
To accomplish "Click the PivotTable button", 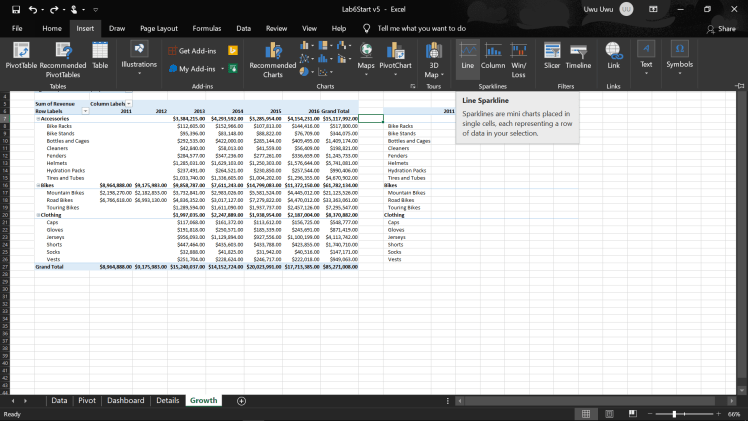I will pos(21,55).
